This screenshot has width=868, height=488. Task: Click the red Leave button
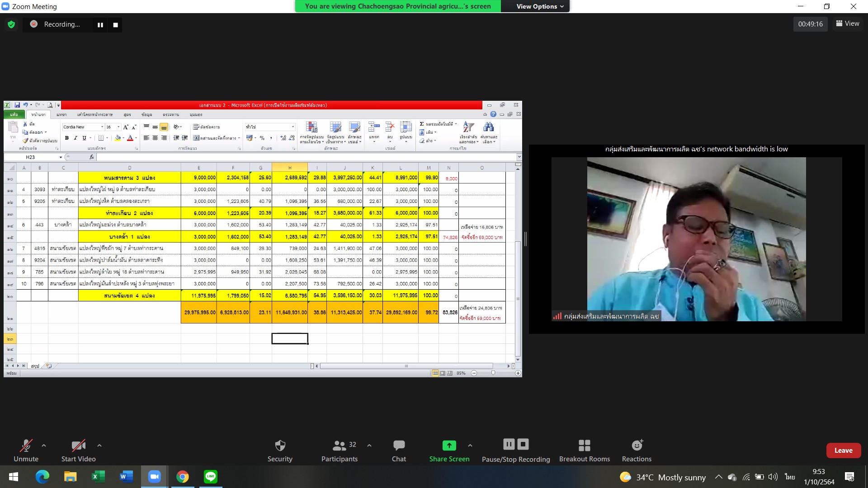(x=843, y=450)
